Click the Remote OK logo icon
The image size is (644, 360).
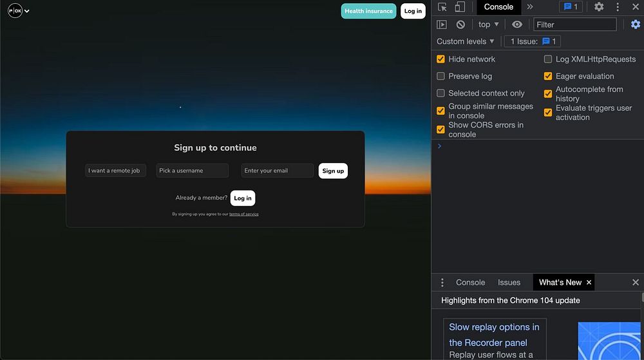15,11
